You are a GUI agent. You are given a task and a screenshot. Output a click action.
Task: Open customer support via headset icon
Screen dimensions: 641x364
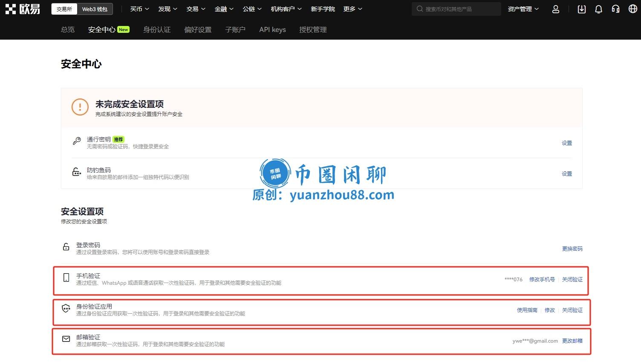coord(615,9)
